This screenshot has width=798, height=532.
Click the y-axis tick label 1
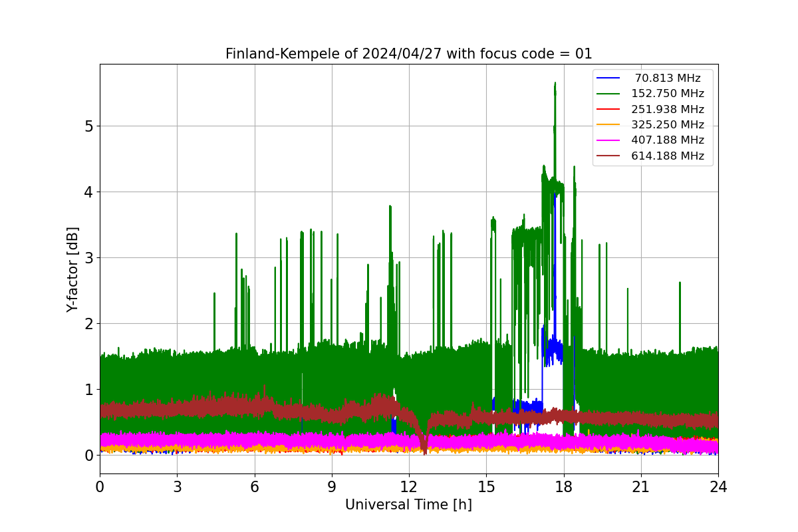pyautogui.click(x=88, y=390)
